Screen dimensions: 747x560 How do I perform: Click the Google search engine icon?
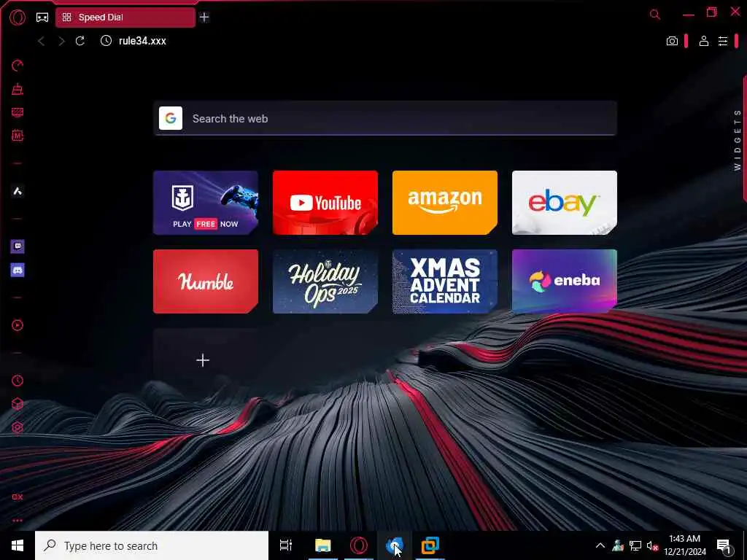(x=171, y=118)
